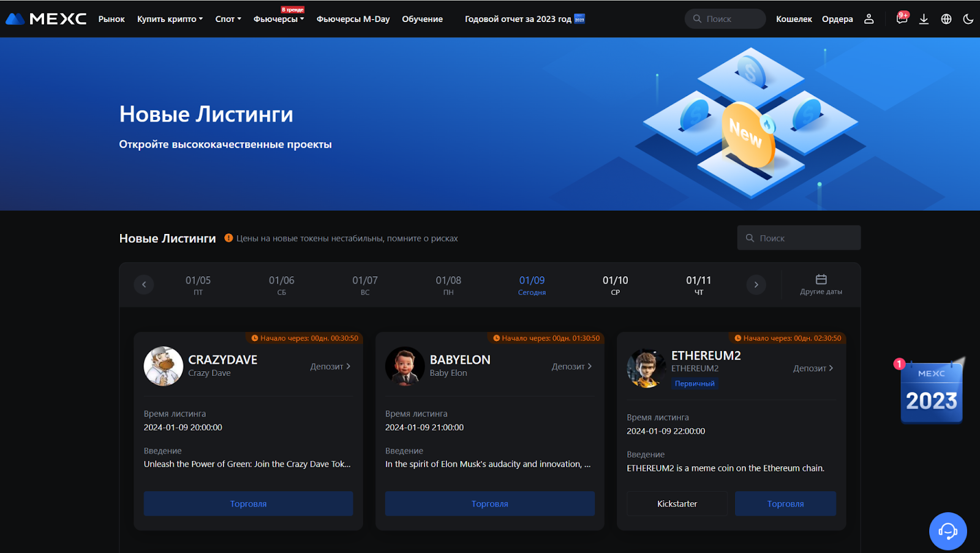Open the Кошелек menu
The height and width of the screenshot is (553, 980).
click(x=794, y=19)
